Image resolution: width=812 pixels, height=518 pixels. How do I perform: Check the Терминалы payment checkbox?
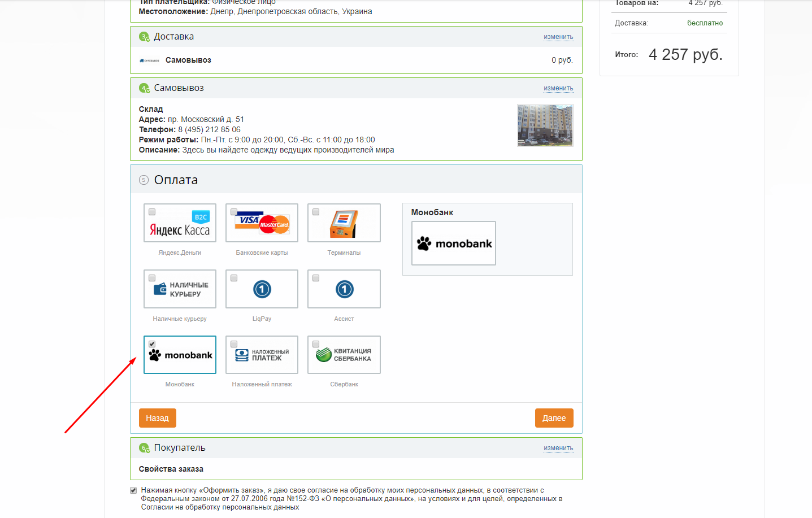click(x=316, y=212)
